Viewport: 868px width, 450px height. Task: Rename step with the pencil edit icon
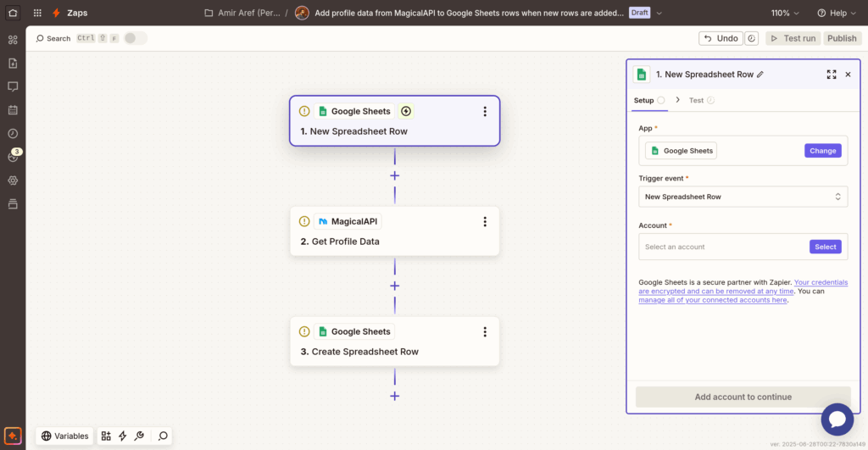coord(760,75)
